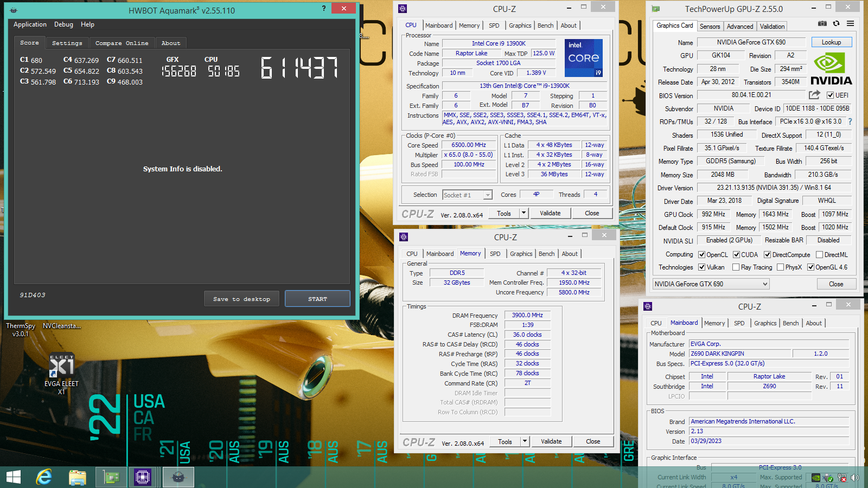Image resolution: width=868 pixels, height=488 pixels.
Task: Click the GPU-Z refresh icon
Action: coord(837,24)
